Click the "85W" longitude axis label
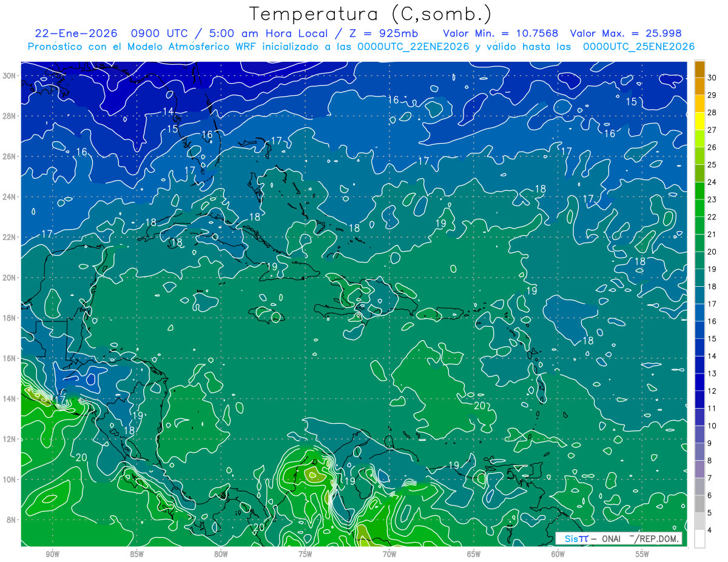The image size is (728, 562). 136,554
